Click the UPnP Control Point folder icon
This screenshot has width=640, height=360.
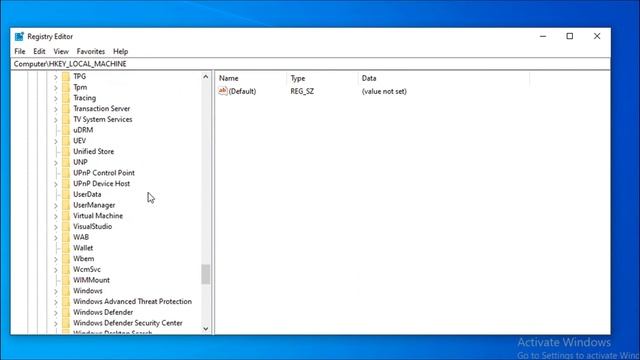click(66, 173)
